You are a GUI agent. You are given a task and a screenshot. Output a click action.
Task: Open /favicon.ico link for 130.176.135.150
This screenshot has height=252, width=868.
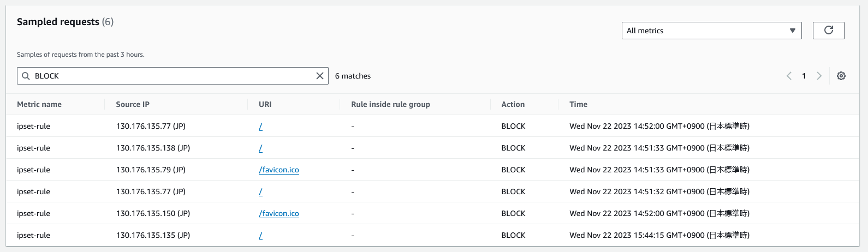tap(279, 213)
